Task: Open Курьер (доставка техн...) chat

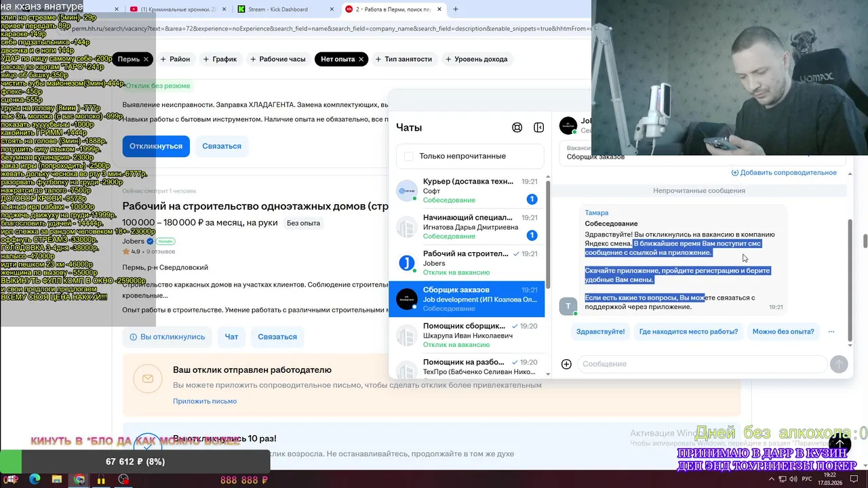Action: click(467, 190)
